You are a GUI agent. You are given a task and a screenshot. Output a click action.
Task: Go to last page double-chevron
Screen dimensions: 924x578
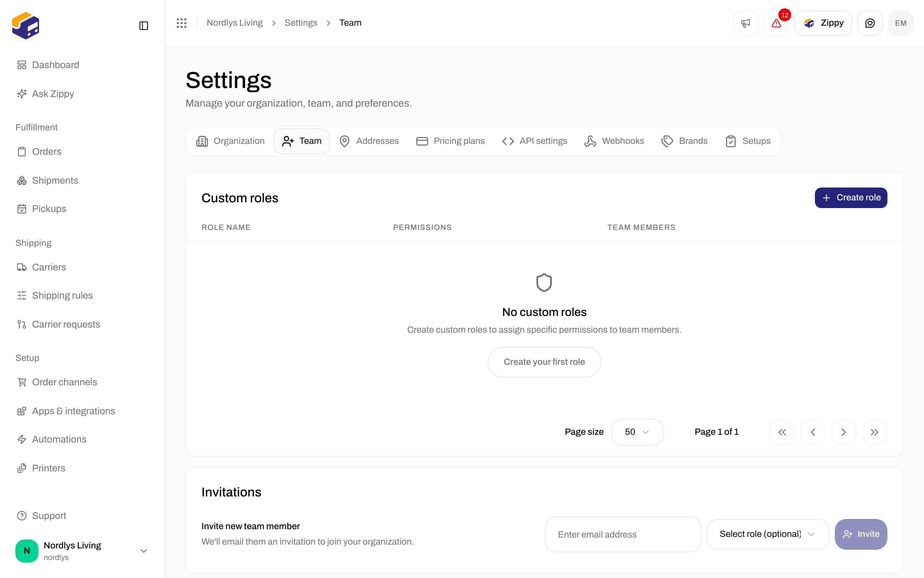pos(874,432)
